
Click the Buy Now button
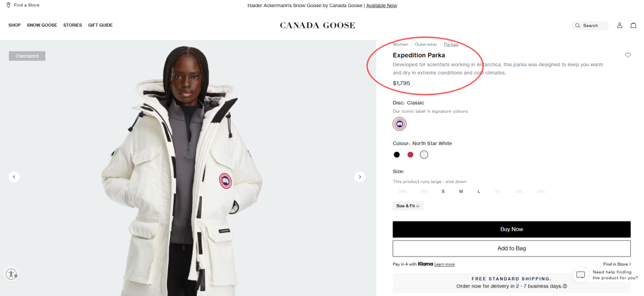pyautogui.click(x=511, y=229)
